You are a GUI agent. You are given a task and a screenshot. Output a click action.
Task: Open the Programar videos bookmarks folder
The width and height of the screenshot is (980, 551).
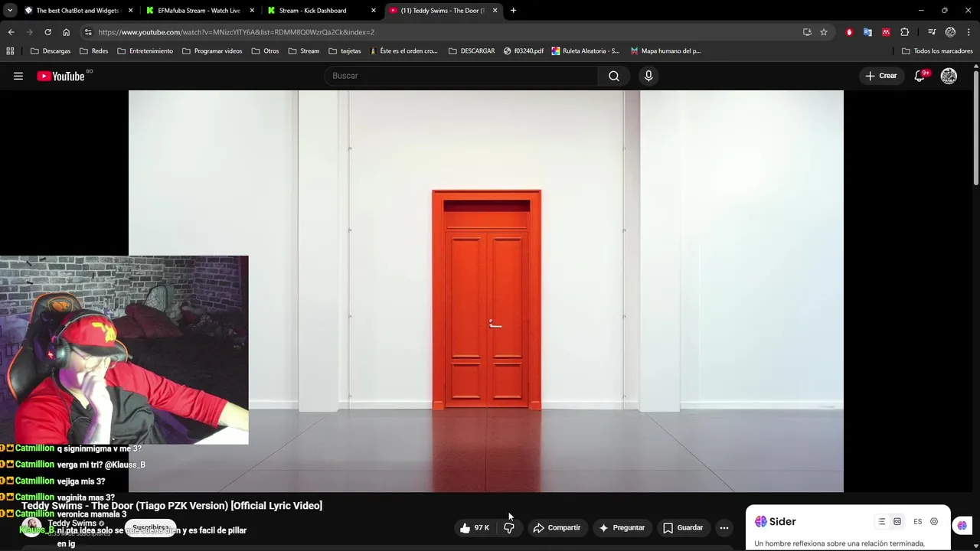(212, 51)
